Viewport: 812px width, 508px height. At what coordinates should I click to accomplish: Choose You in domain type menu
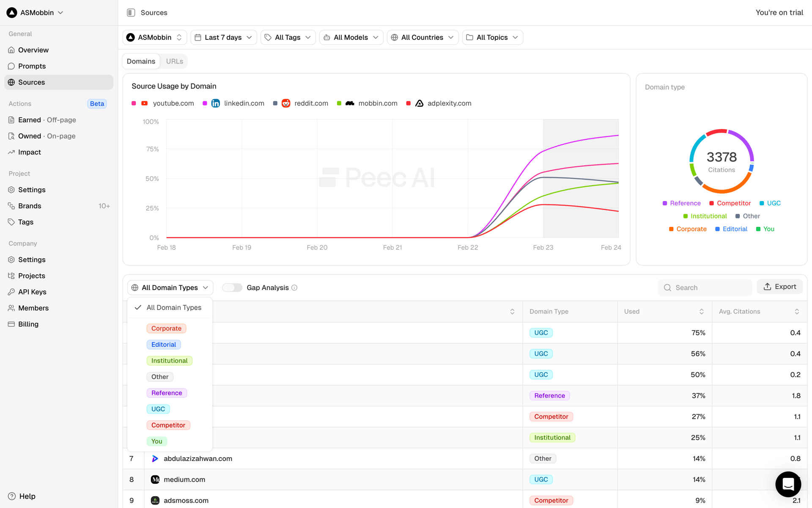pos(156,441)
